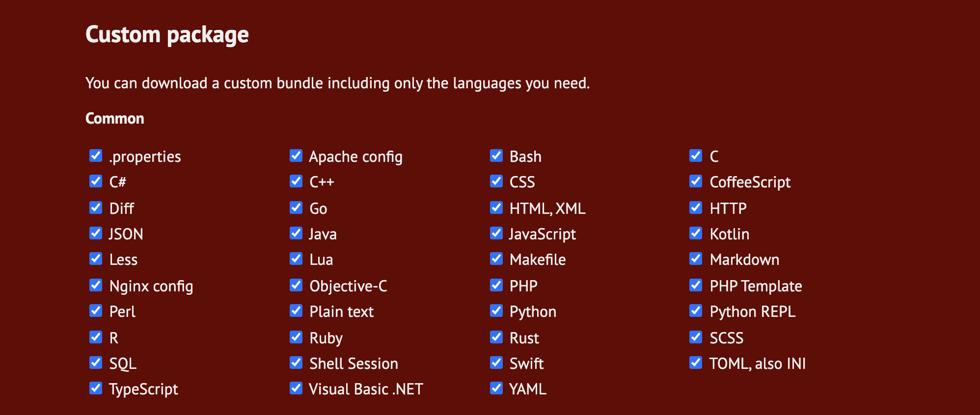The image size is (980, 415).
Task: Click the TOML, also INI label
Action: click(758, 363)
